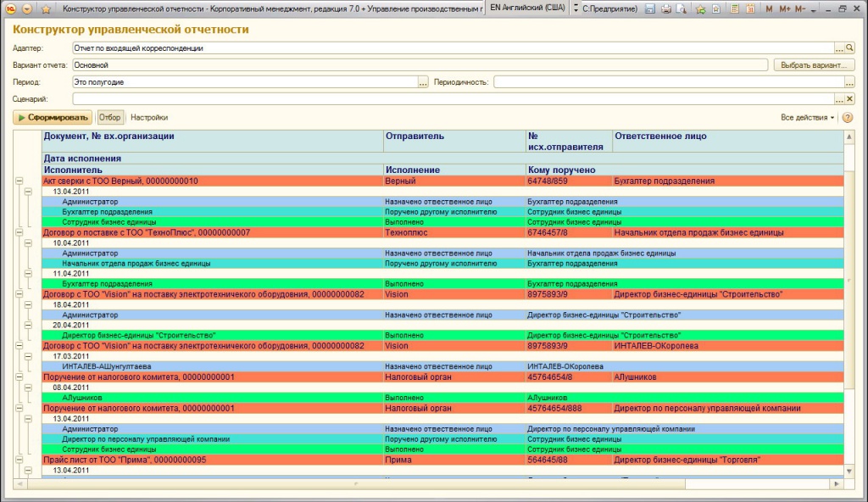Open the Адаптер selection ellipsis button
Screen dimensions: 868x502
(839, 48)
